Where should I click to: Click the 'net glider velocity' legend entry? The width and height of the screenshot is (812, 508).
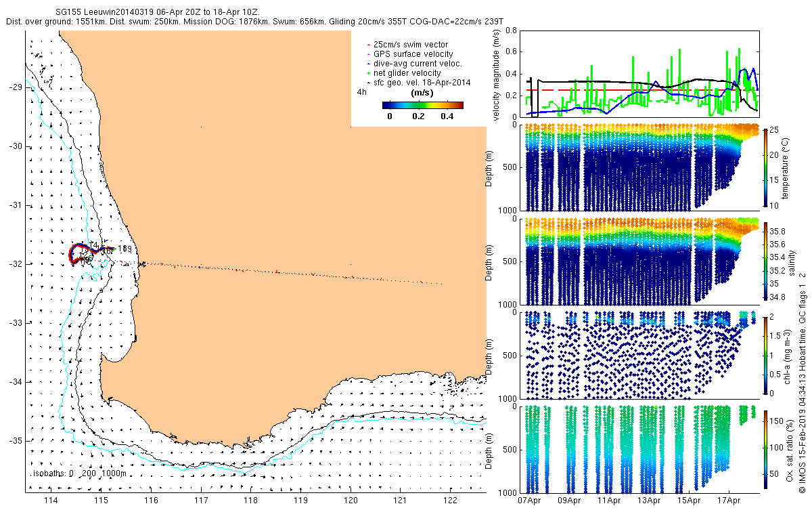(x=407, y=73)
